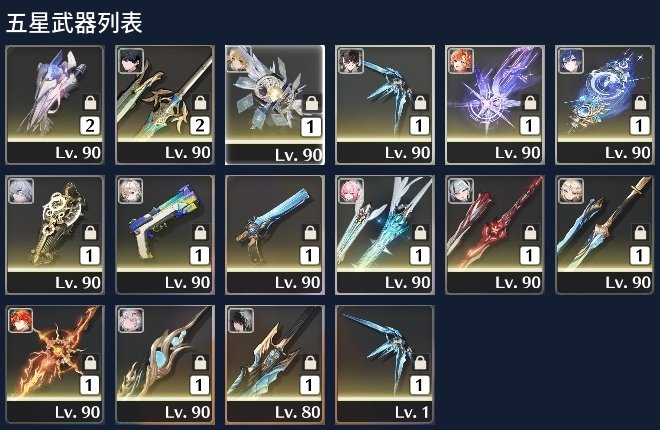Image resolution: width=660 pixels, height=430 pixels.
Task: Click the 五星武器列表 heading
Action: coord(74,23)
